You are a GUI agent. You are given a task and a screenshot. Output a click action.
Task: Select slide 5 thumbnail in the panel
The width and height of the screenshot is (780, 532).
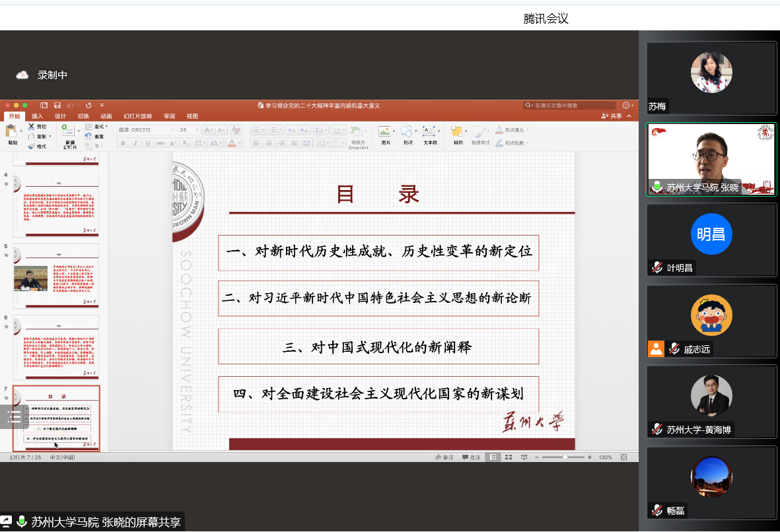click(x=56, y=275)
